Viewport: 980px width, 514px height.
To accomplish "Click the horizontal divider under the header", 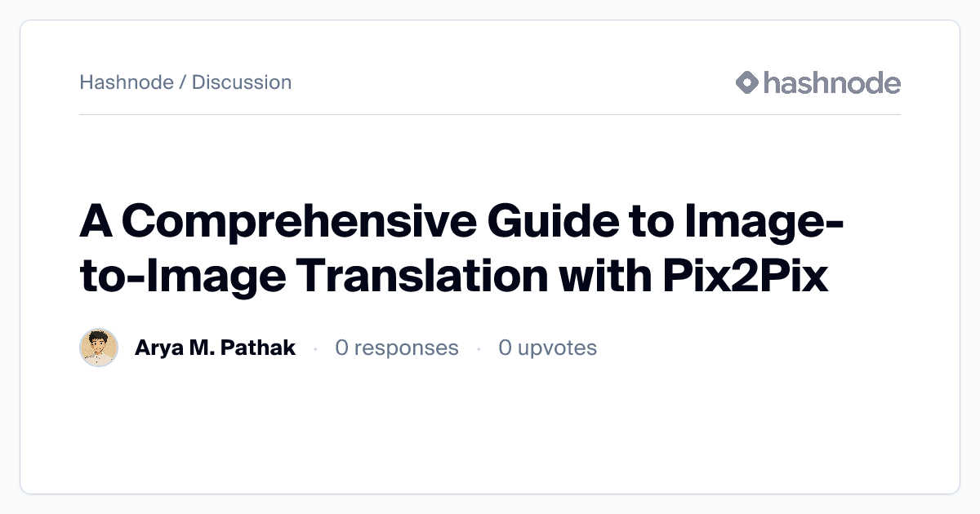I will click(x=490, y=115).
